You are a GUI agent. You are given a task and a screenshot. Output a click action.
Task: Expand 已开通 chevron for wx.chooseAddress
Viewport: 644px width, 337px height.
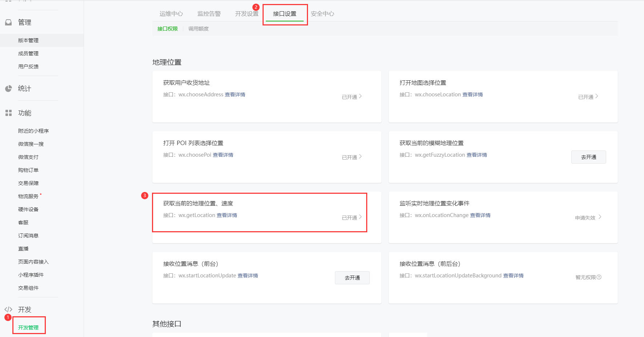point(360,96)
